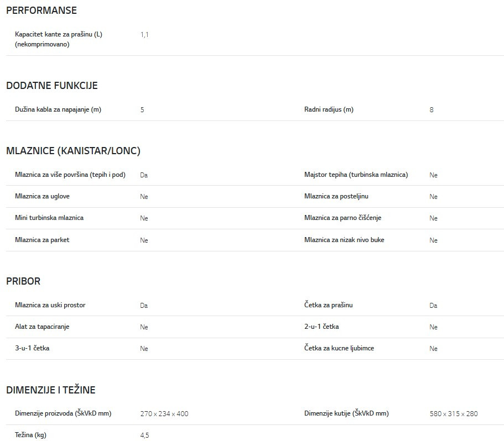504x441 pixels.
Task: Click the Mini turbinska mlaznica label
Action: pyautogui.click(x=49, y=218)
